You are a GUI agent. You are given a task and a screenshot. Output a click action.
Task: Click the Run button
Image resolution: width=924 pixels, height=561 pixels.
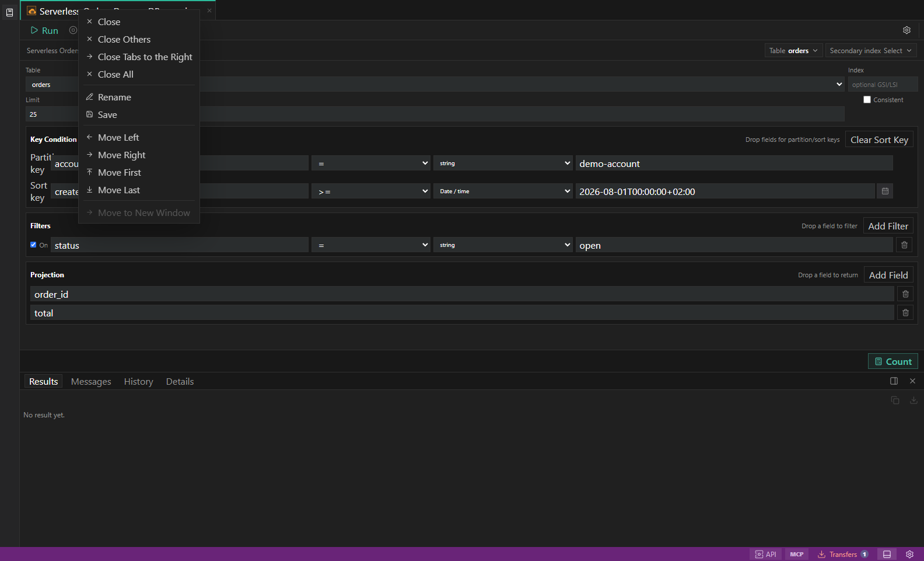pyautogui.click(x=44, y=30)
